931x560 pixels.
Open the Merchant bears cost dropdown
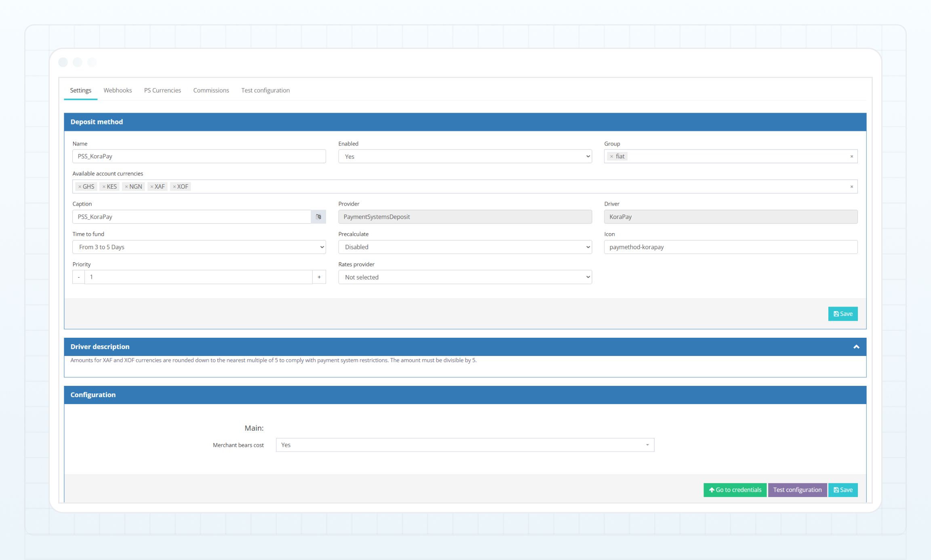tap(465, 445)
